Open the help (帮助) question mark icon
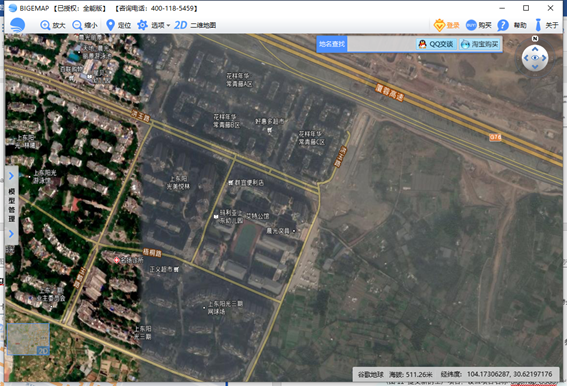 click(x=503, y=25)
